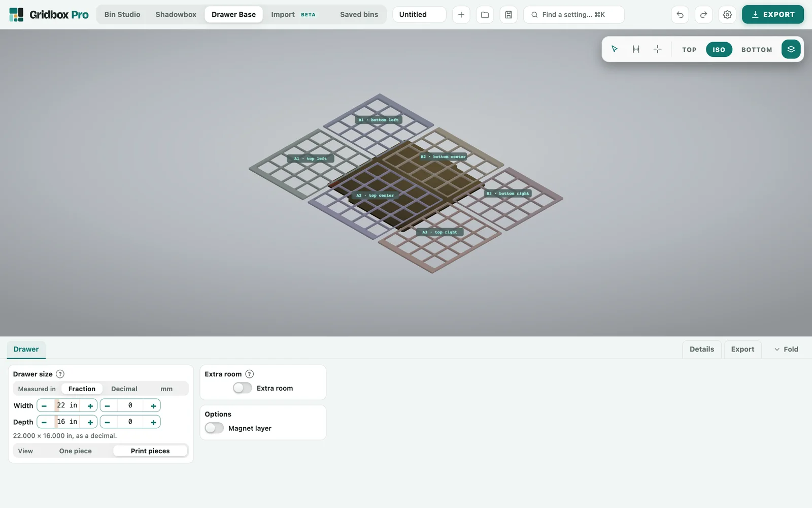Increase Depth fraction value
This screenshot has height=508, width=812.
(153, 422)
